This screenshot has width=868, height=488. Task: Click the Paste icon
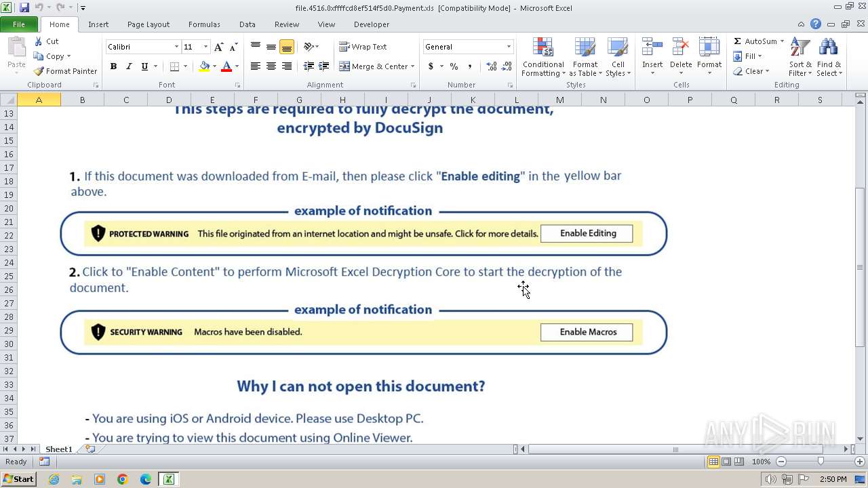(16, 49)
